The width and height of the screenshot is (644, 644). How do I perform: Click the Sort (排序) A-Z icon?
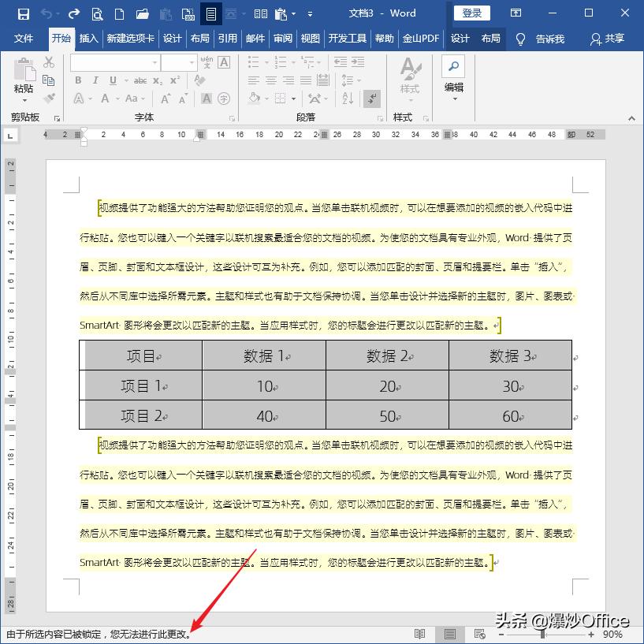tap(346, 99)
